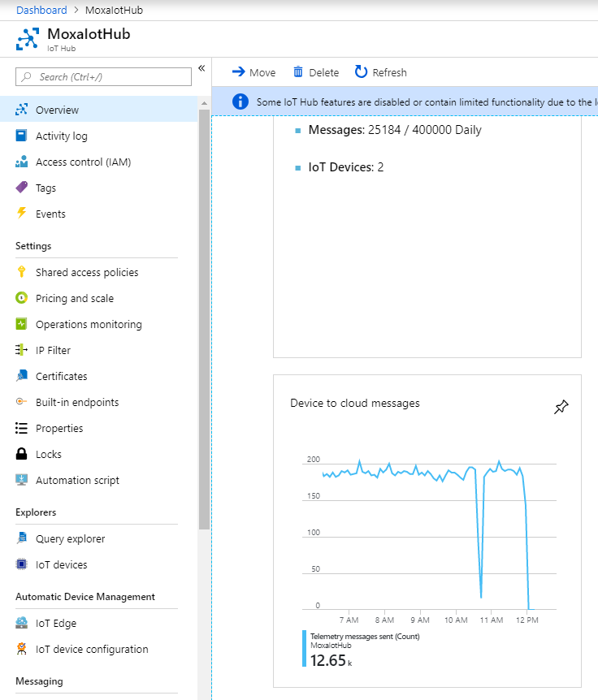Open Access control (IAM)

pyautogui.click(x=83, y=162)
